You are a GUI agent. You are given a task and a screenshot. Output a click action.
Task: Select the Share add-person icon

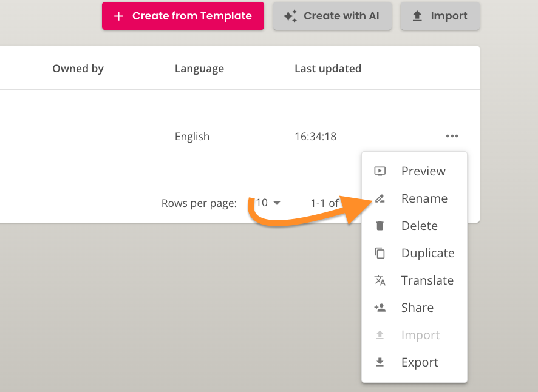pos(381,308)
